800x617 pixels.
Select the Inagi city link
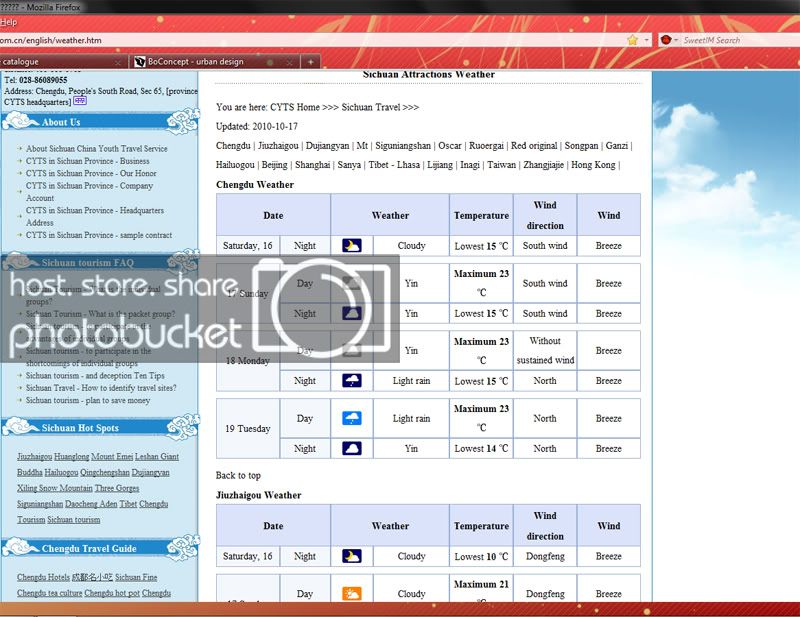[x=470, y=165]
